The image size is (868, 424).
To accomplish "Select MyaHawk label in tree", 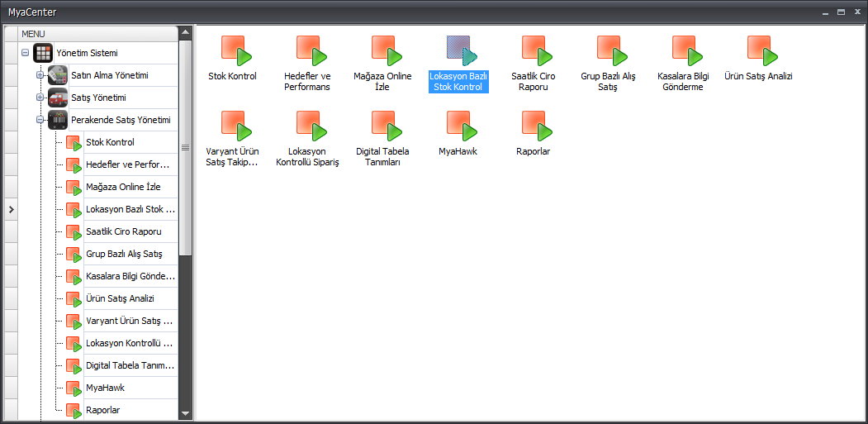I will click(105, 388).
